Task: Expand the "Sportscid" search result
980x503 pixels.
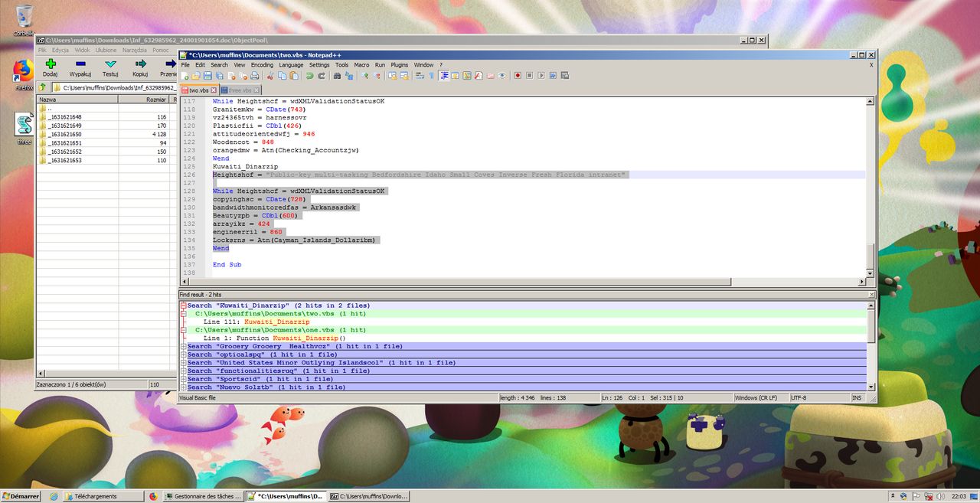Action: [x=184, y=379]
